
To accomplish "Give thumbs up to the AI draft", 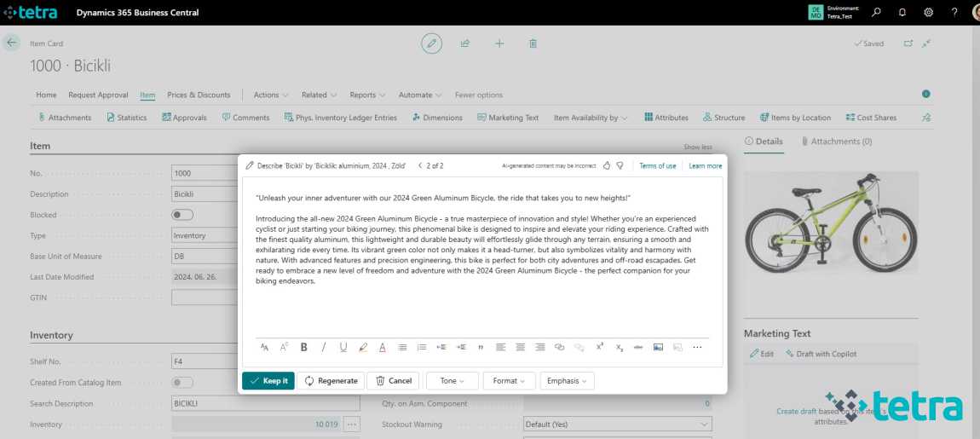I will click(607, 165).
